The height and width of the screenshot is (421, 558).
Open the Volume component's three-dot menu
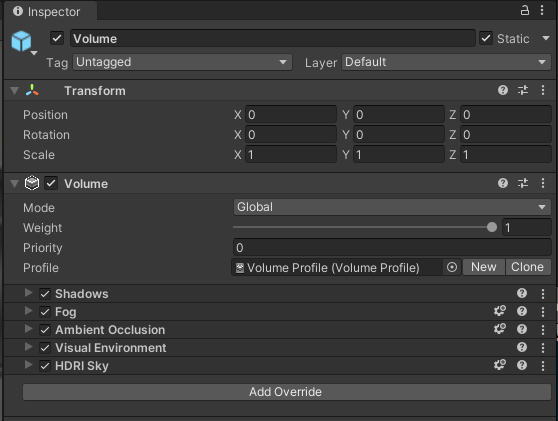[543, 183]
